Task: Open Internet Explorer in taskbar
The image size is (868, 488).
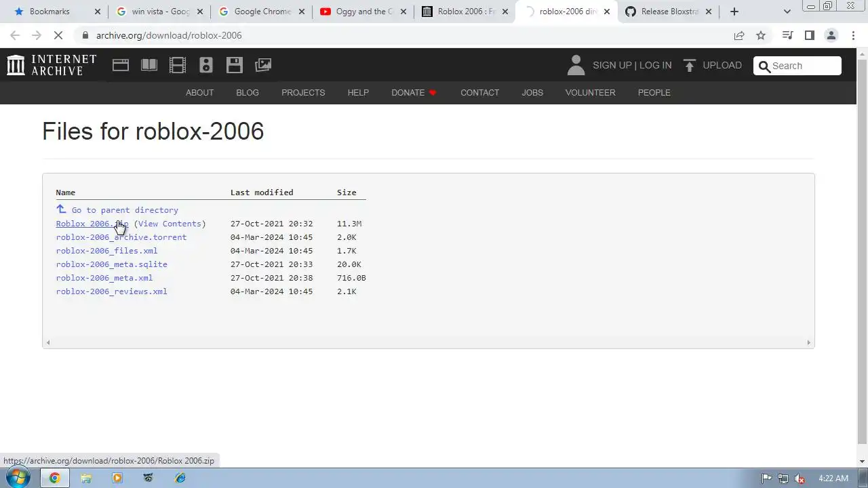Action: (x=180, y=478)
